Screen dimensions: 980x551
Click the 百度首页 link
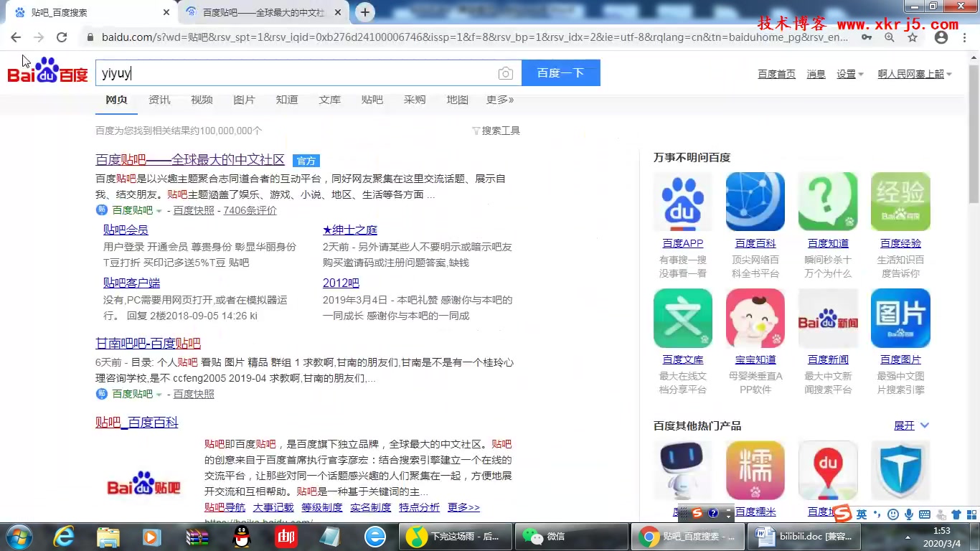tap(776, 74)
